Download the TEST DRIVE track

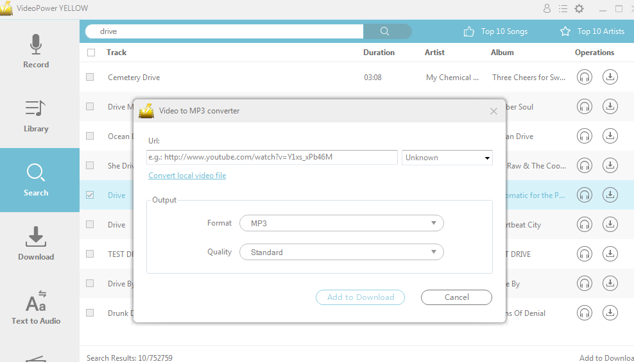(610, 254)
